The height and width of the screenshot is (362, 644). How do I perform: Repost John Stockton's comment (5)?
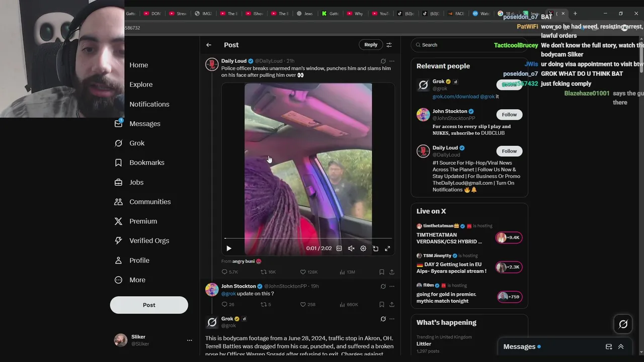[x=266, y=304]
